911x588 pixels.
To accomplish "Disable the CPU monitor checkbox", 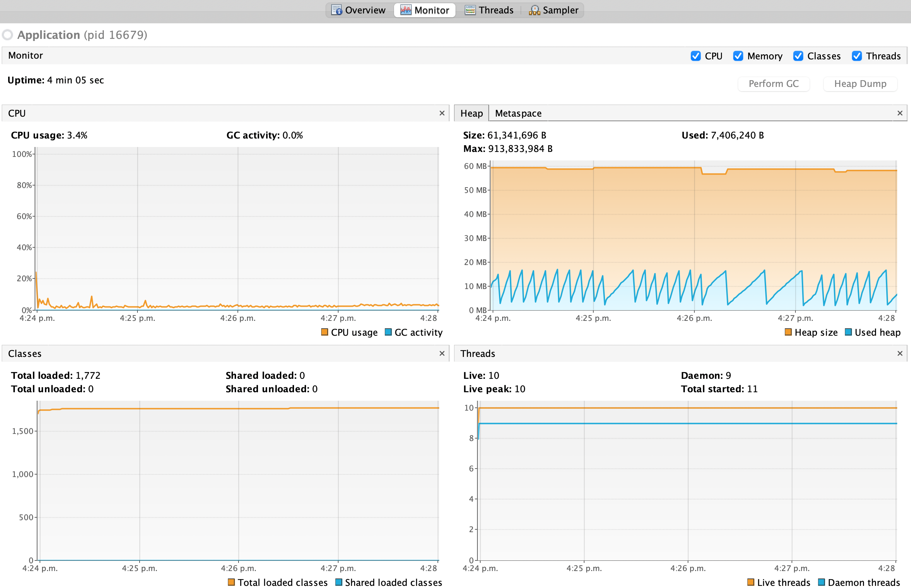I will [x=696, y=56].
